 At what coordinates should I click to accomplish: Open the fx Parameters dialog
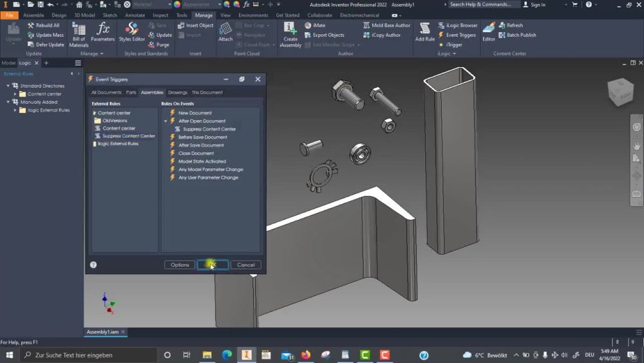coord(102,32)
